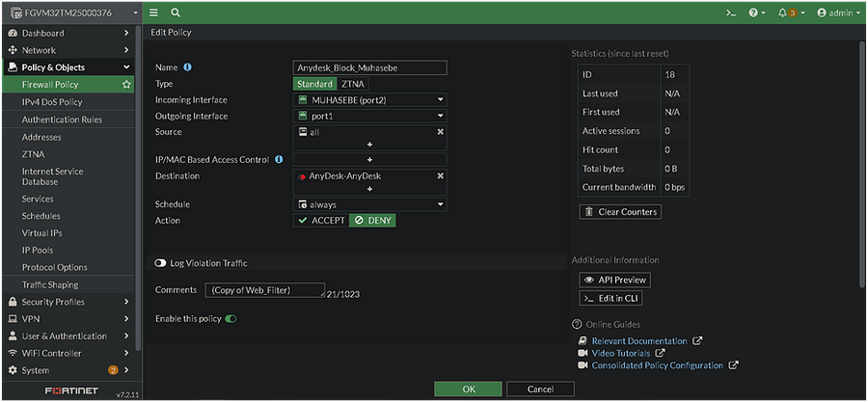
Task: Open the Video Tutorials link
Action: pos(620,353)
